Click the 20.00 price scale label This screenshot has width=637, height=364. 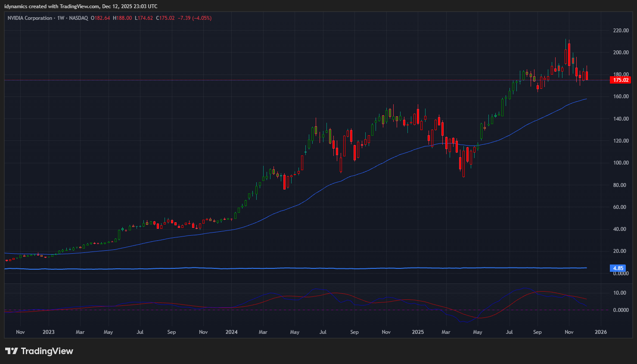coord(621,251)
